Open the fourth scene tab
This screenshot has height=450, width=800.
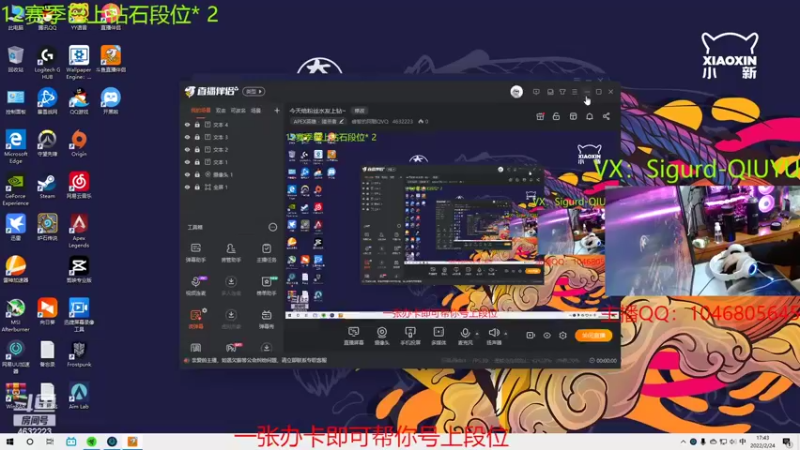[256, 110]
